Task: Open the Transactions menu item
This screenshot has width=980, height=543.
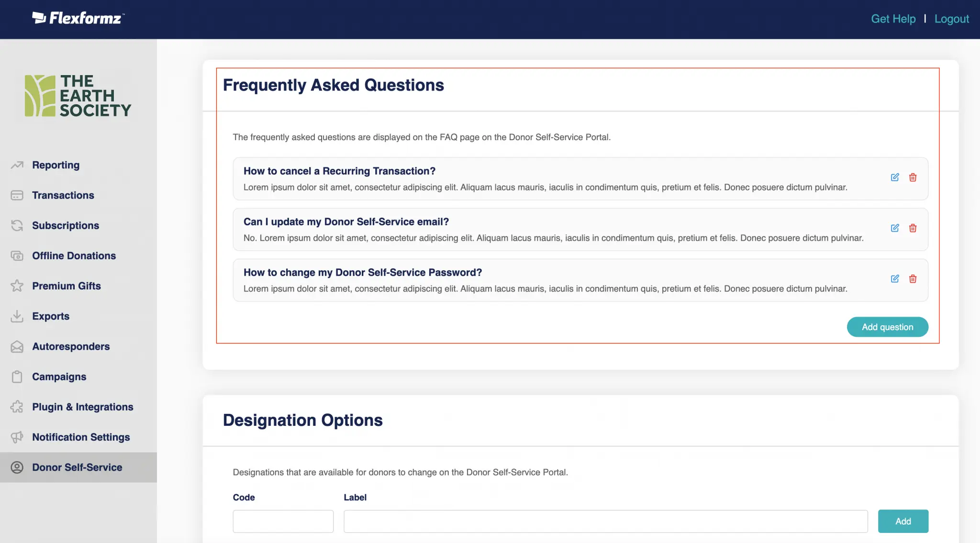Action: click(x=63, y=195)
